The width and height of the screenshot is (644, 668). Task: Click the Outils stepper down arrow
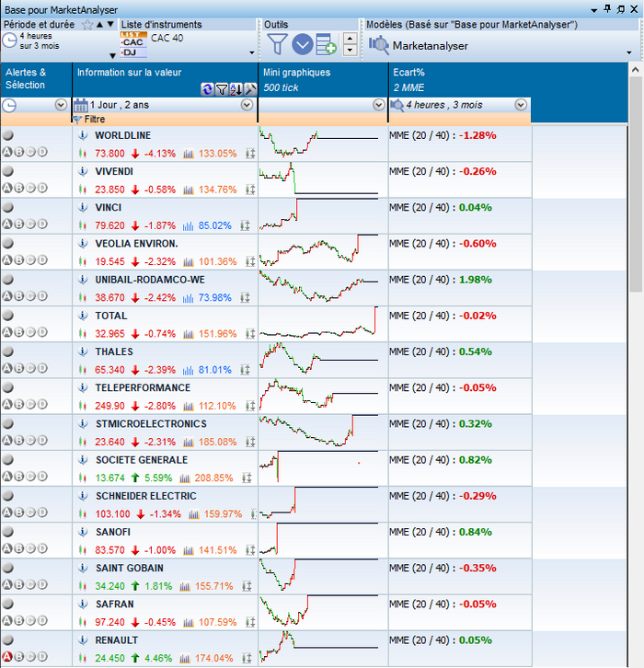pyautogui.click(x=350, y=51)
